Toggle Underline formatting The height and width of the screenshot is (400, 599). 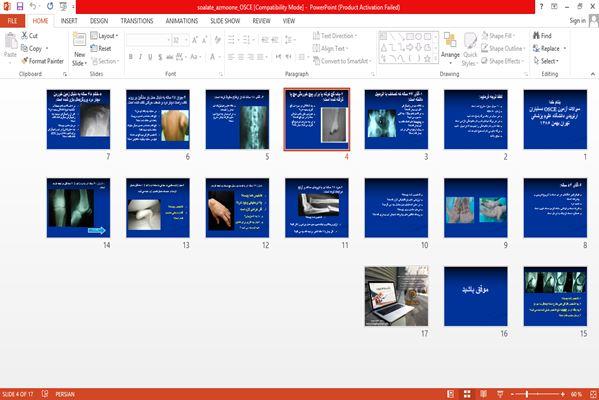pyautogui.click(x=150, y=57)
